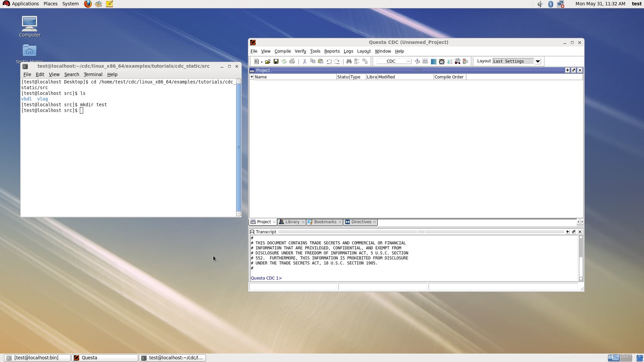
Task: Click the Copy icon in Questa toolbar
Action: 313,61
